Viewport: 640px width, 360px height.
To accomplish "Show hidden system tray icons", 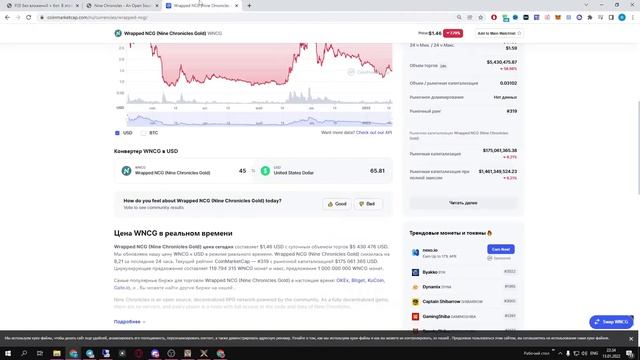I will coord(560,353).
